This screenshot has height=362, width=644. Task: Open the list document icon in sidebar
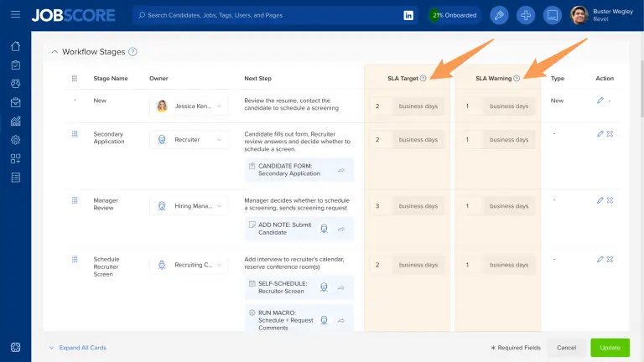[x=16, y=178]
